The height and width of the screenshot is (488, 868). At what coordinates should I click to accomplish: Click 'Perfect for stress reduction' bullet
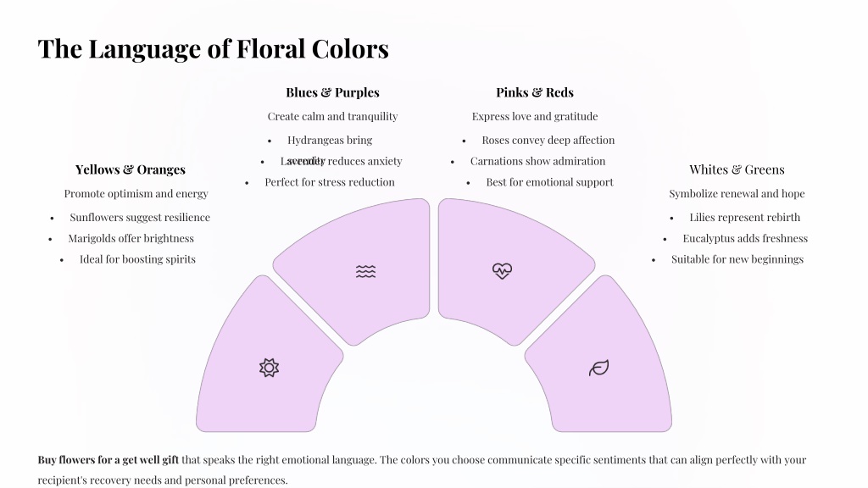pos(330,182)
